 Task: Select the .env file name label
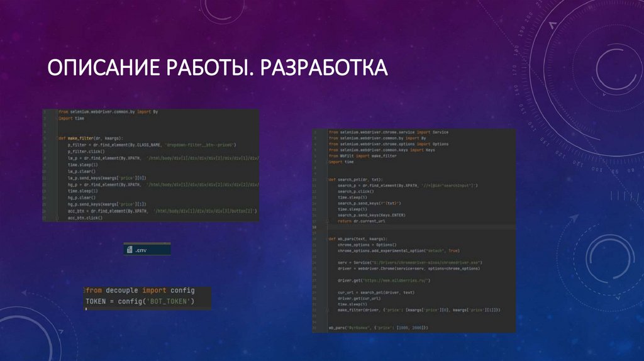click(141, 250)
